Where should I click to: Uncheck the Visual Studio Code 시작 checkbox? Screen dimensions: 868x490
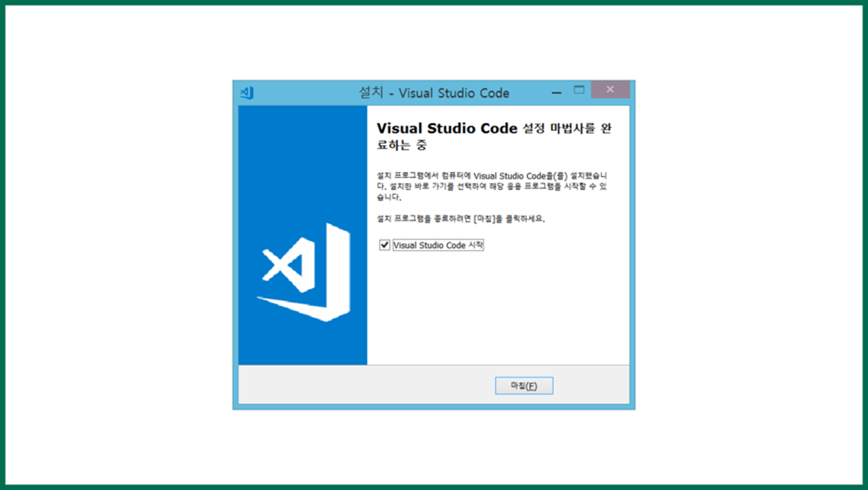pos(384,245)
